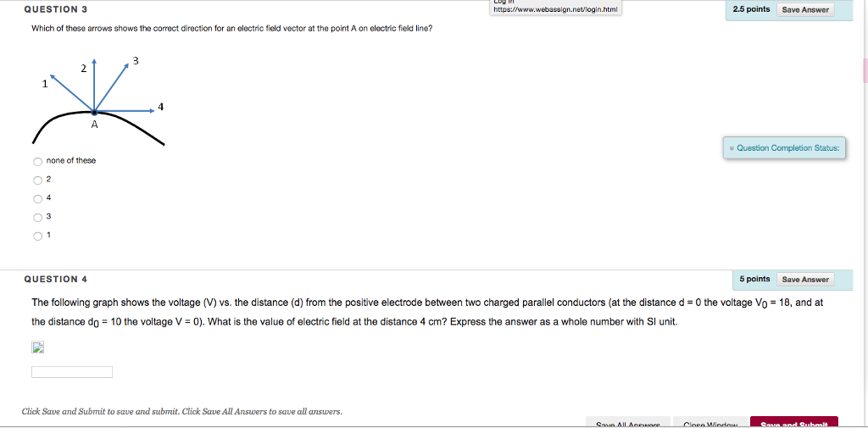Save Answer for Question 3

(x=805, y=9)
